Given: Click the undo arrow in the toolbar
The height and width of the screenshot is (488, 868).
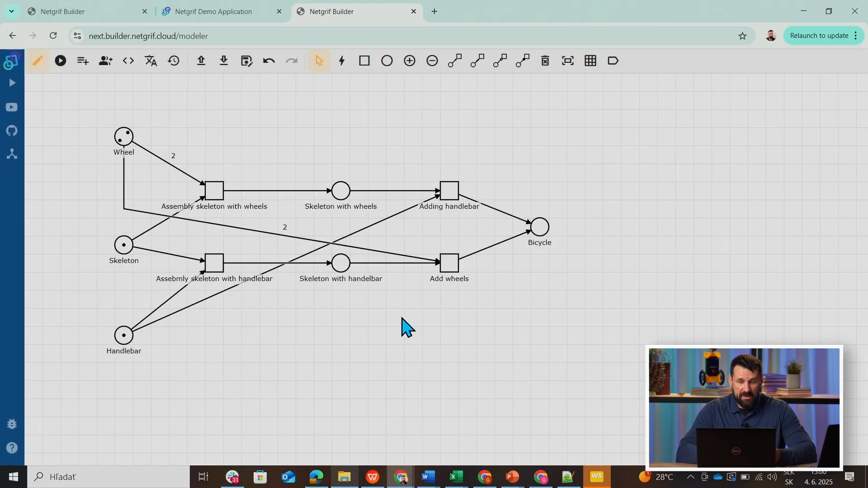Looking at the screenshot, I should point(269,61).
